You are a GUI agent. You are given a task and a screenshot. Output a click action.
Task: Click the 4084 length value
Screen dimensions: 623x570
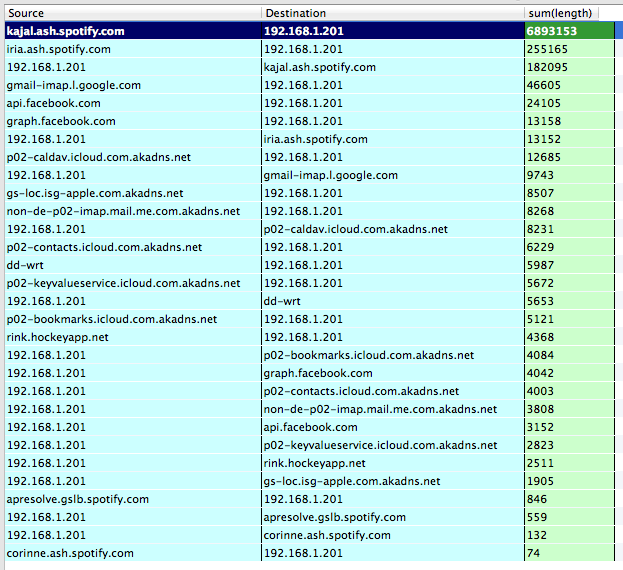pyautogui.click(x=540, y=355)
